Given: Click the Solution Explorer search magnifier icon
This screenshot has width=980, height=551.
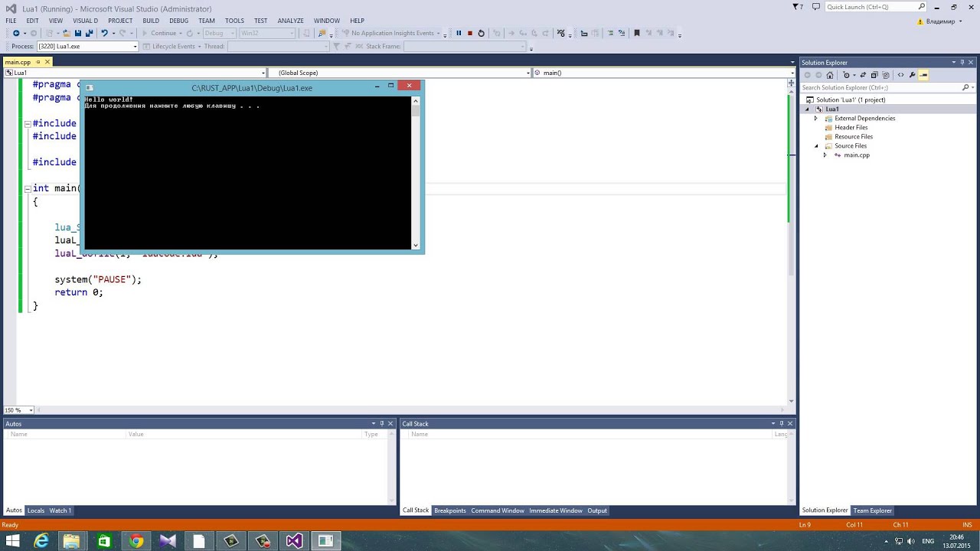Looking at the screenshot, I should (965, 87).
